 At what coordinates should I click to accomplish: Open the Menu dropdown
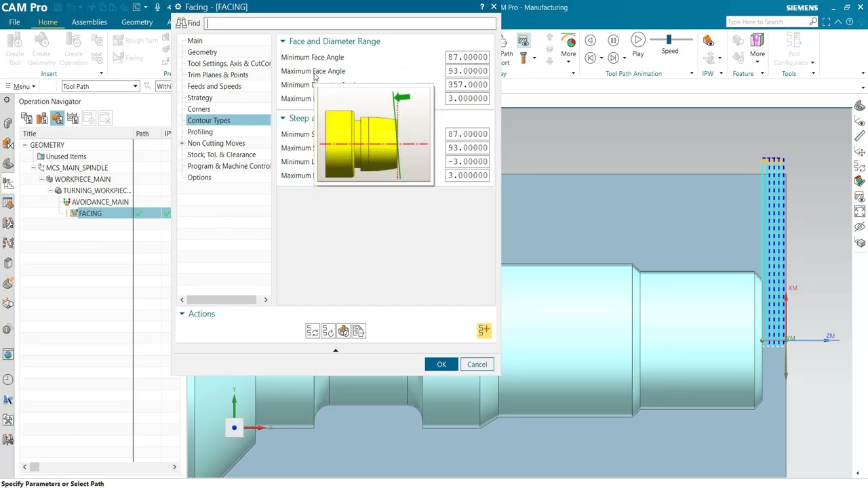(x=21, y=86)
